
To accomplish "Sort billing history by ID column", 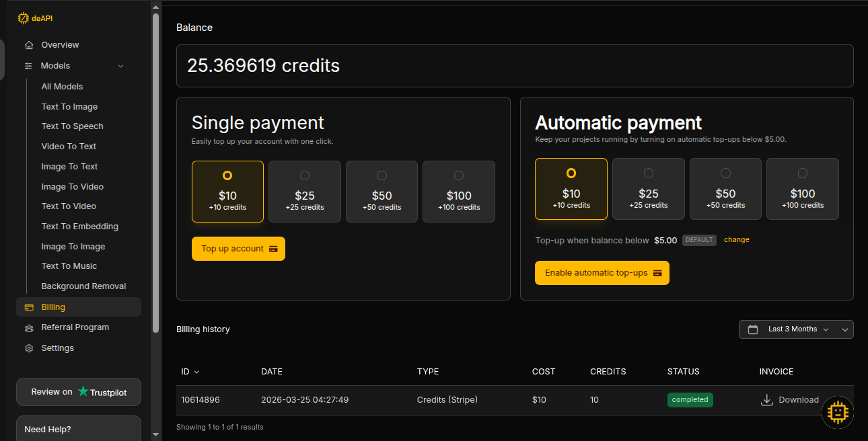I will point(190,372).
